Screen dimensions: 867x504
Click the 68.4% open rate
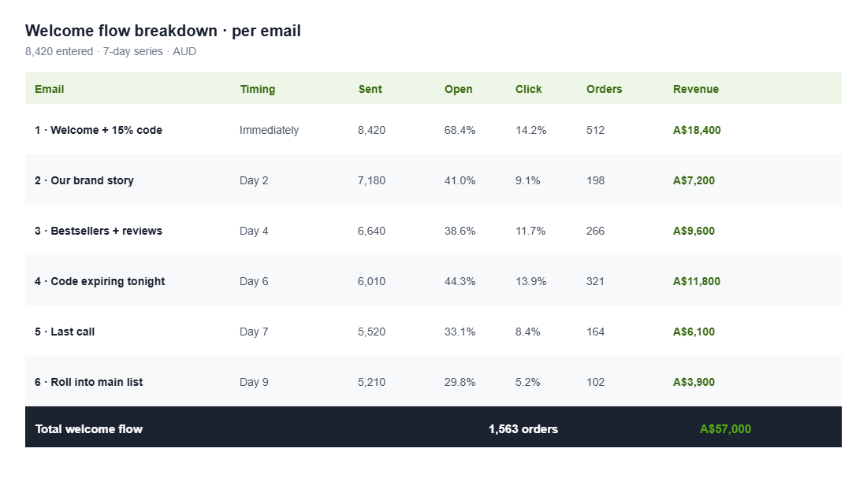pyautogui.click(x=460, y=130)
